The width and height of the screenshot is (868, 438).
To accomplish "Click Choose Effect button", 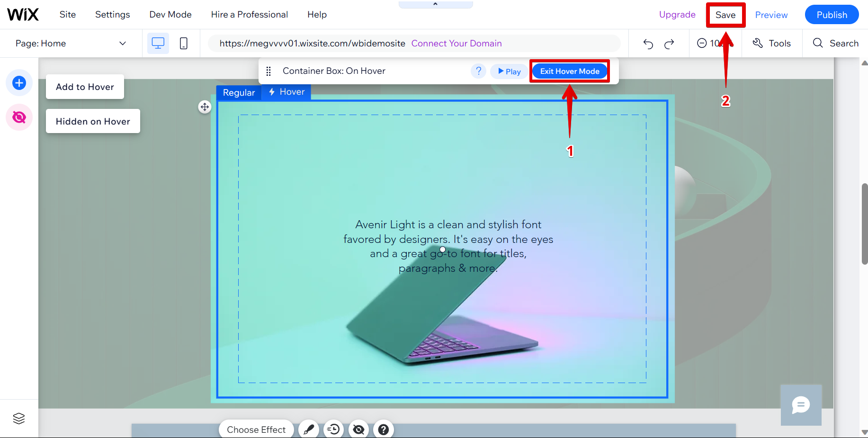I will tap(256, 429).
